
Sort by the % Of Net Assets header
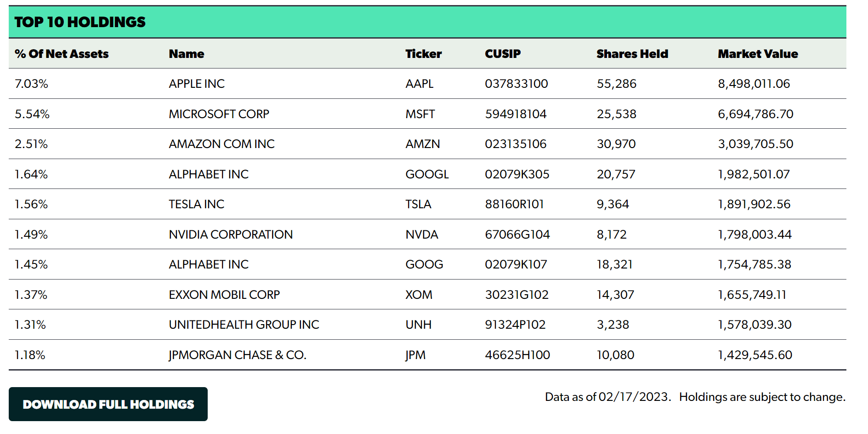click(62, 53)
